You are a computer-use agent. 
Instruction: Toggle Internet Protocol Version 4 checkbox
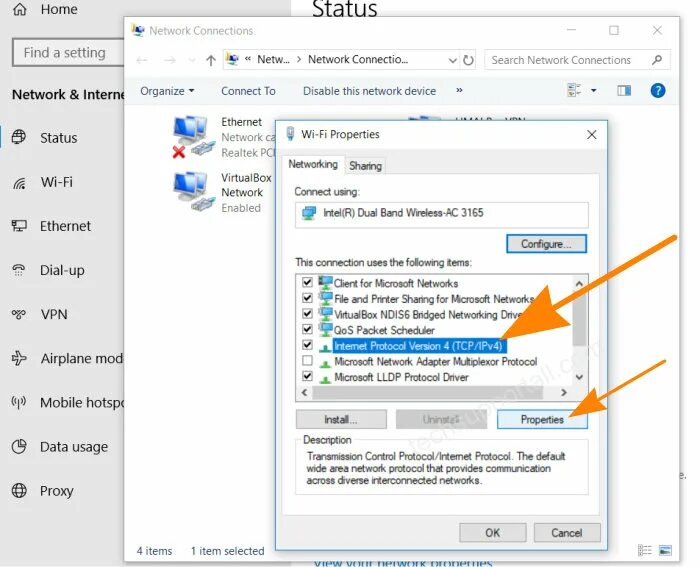307,345
